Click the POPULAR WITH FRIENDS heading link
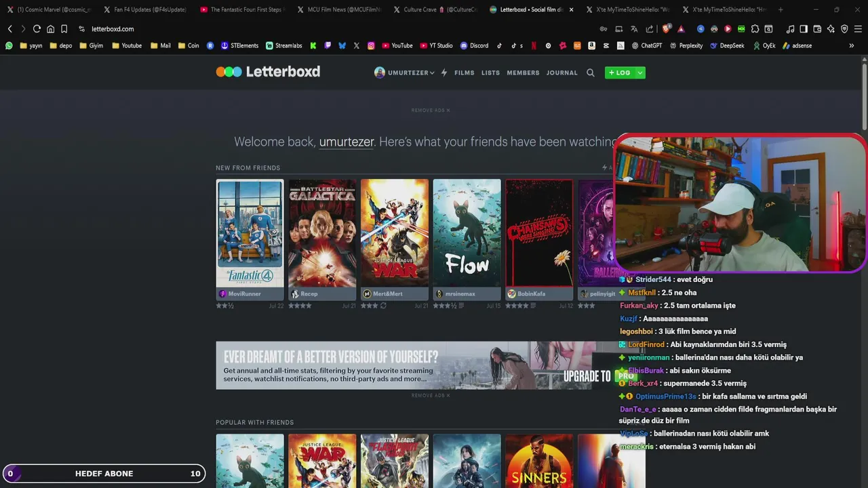This screenshot has height=488, width=868. [x=254, y=422]
